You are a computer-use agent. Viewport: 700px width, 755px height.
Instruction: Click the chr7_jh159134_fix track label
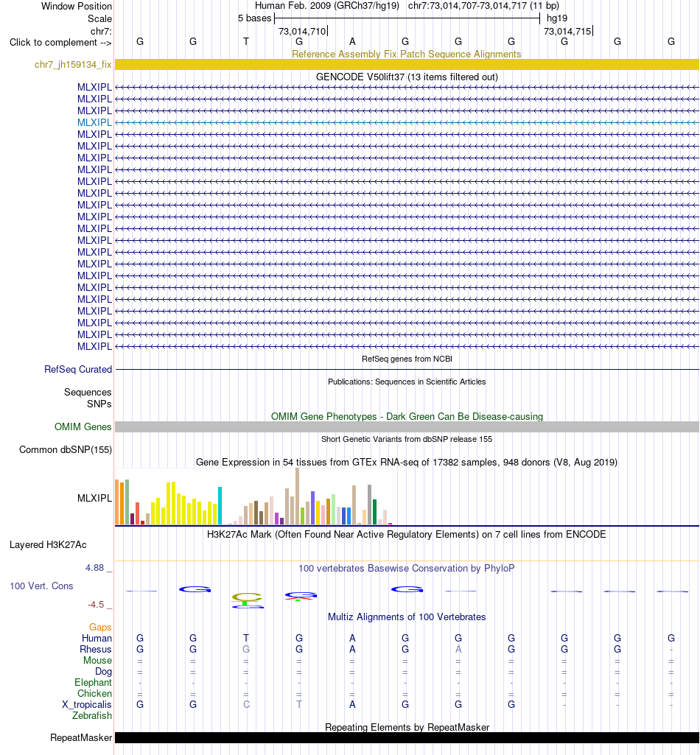pos(73,65)
